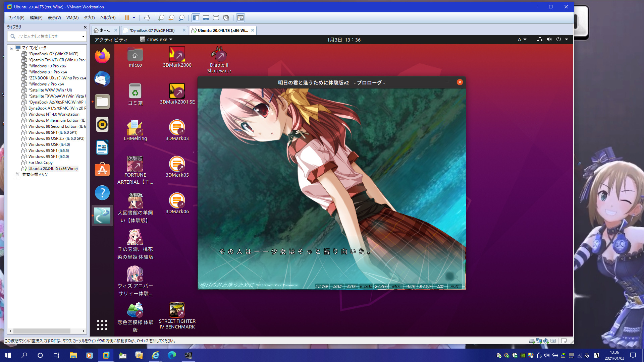Screen dimensions: 644x362
Task: Open the タブ(T) menu
Action: tap(89, 18)
